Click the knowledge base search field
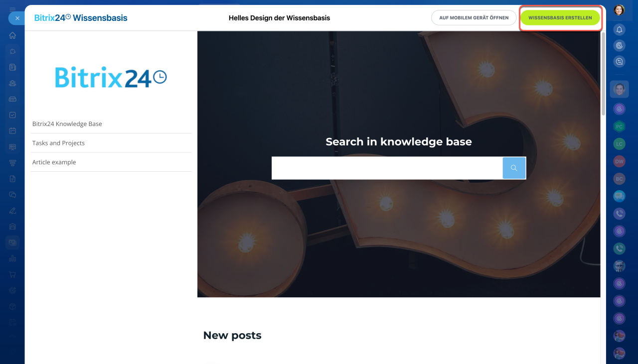The image size is (638, 364). point(387,168)
